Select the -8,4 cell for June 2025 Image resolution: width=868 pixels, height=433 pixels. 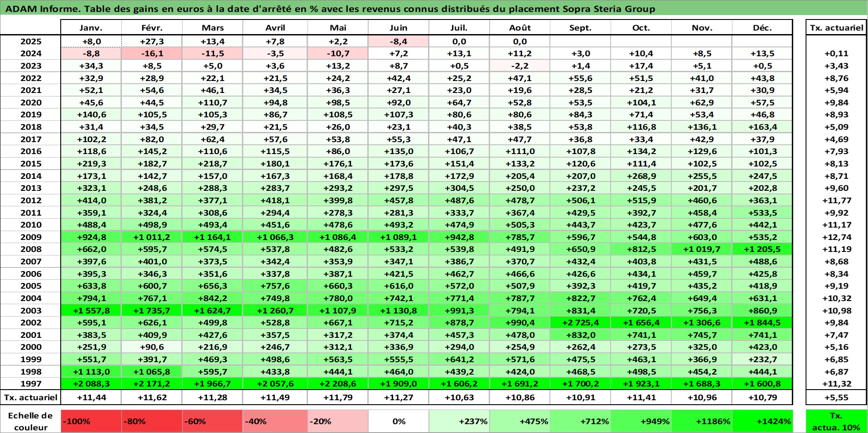click(x=398, y=41)
